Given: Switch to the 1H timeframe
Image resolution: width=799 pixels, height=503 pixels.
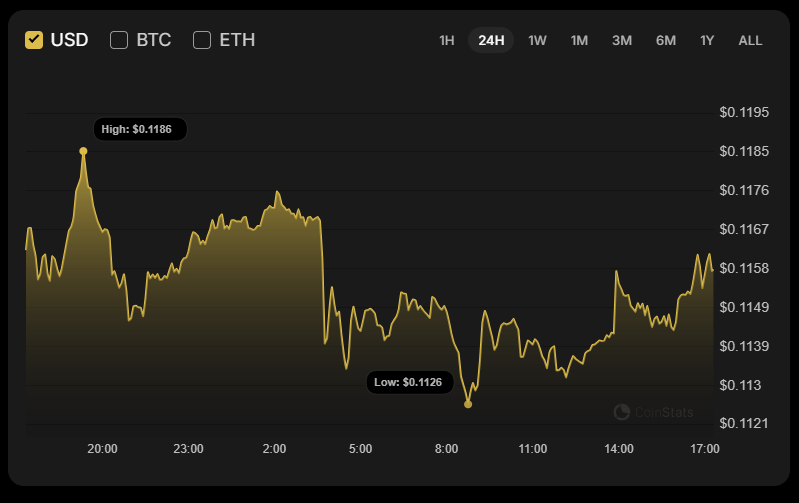Looking at the screenshot, I should (446, 40).
